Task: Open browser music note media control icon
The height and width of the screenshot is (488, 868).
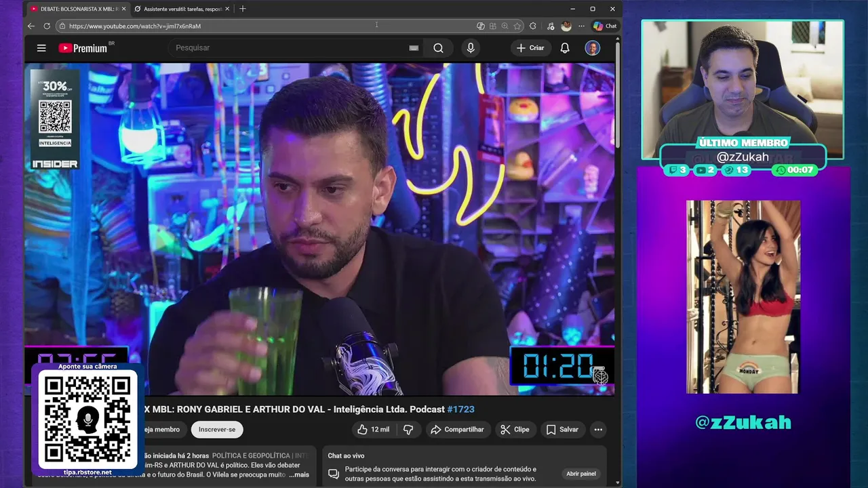Action: [x=550, y=26]
